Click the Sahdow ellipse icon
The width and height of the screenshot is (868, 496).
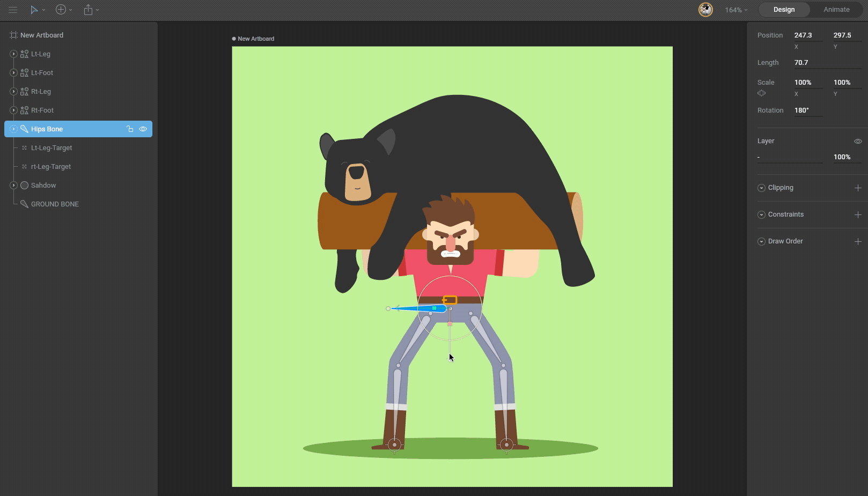coord(24,186)
